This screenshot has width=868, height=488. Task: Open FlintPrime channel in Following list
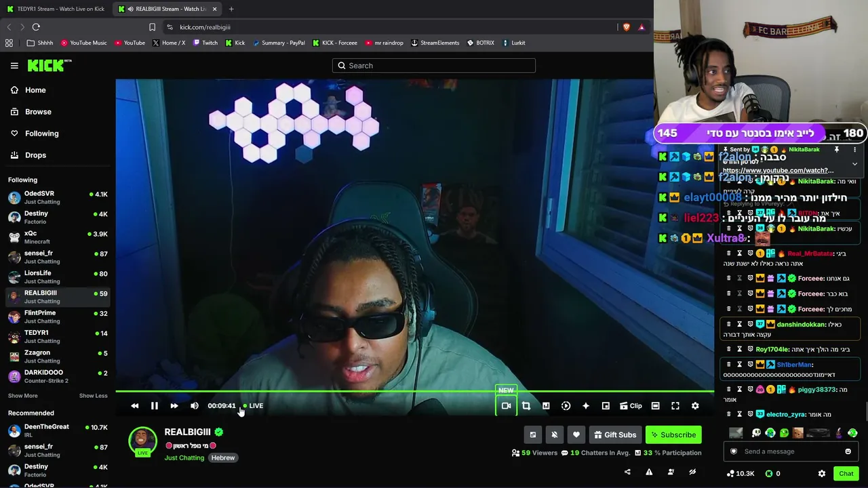[58, 317]
